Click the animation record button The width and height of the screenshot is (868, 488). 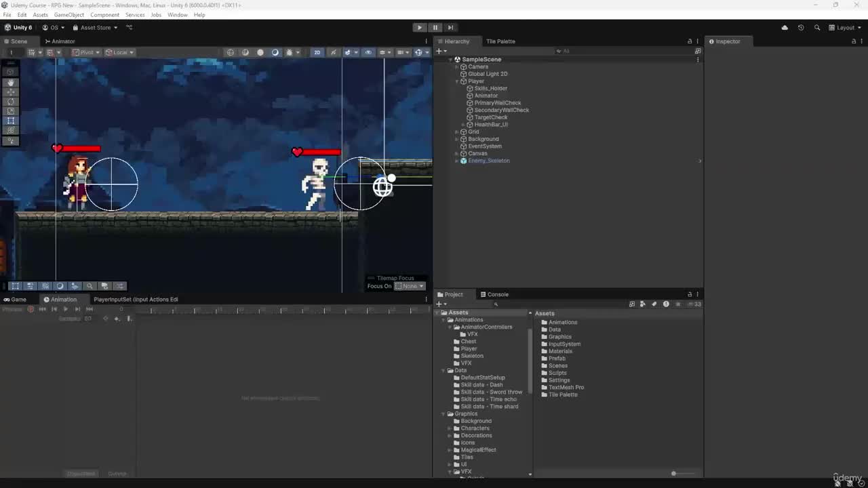(x=31, y=309)
